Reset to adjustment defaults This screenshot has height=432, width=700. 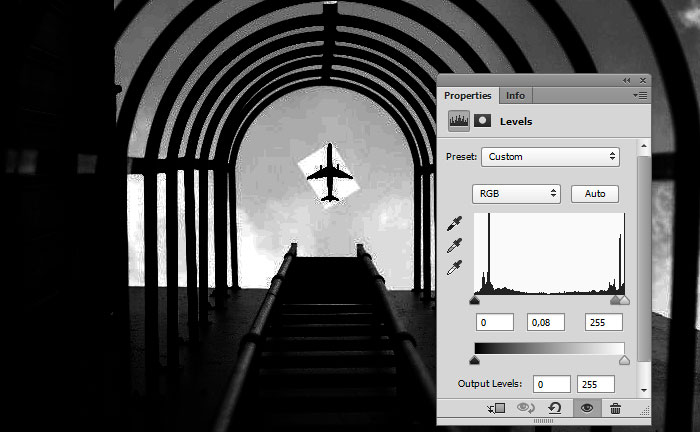click(554, 408)
